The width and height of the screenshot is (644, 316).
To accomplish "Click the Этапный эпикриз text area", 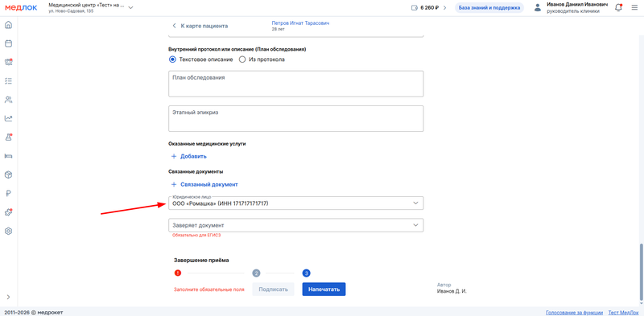I will (295, 119).
